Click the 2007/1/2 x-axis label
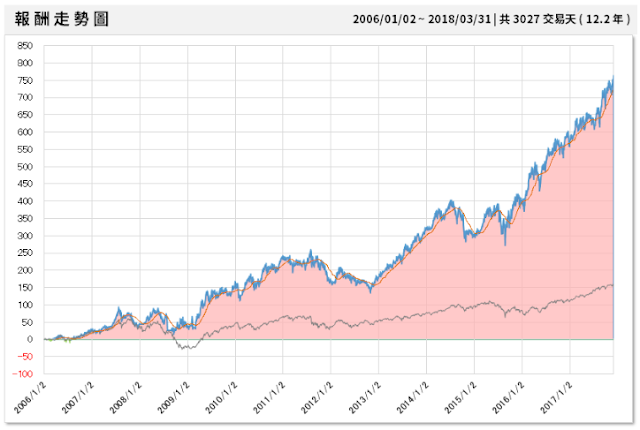This screenshot has width=640, height=430. pyautogui.click(x=78, y=398)
